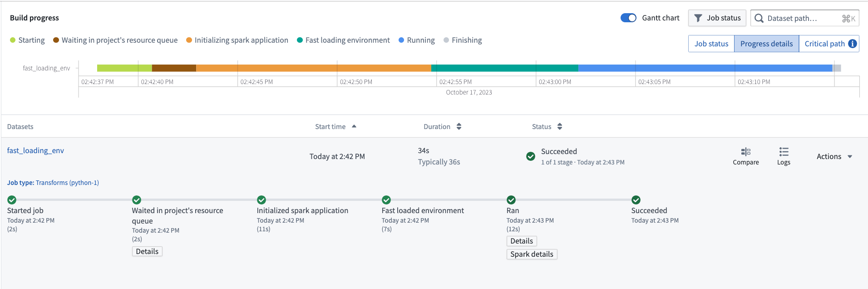Click the Ran step check icon
Screen dimensions: 868x289
click(511, 200)
